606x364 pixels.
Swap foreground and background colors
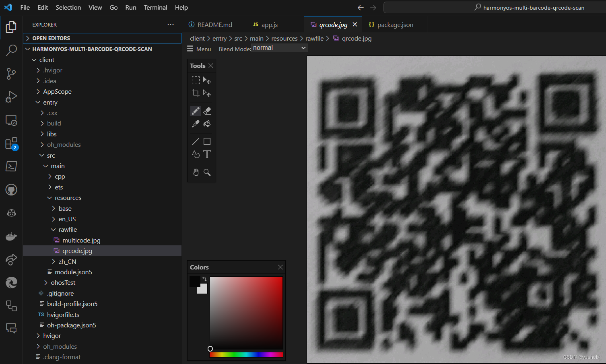click(x=204, y=279)
